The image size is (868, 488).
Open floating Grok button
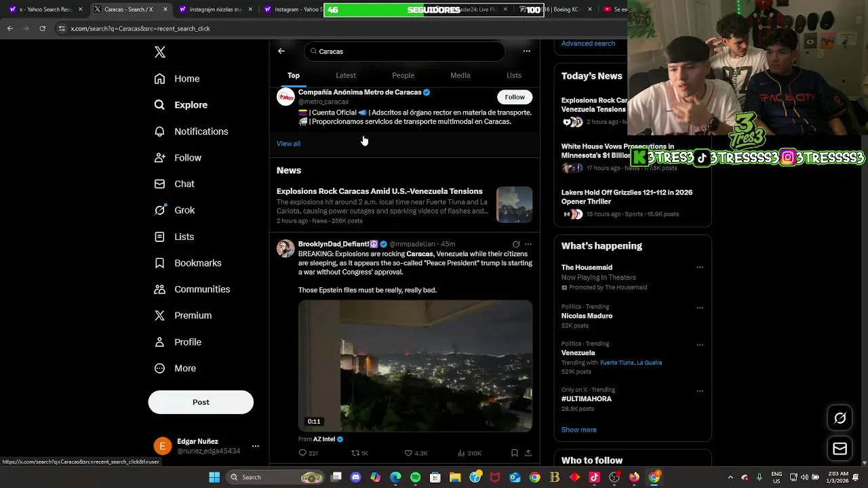(x=840, y=418)
